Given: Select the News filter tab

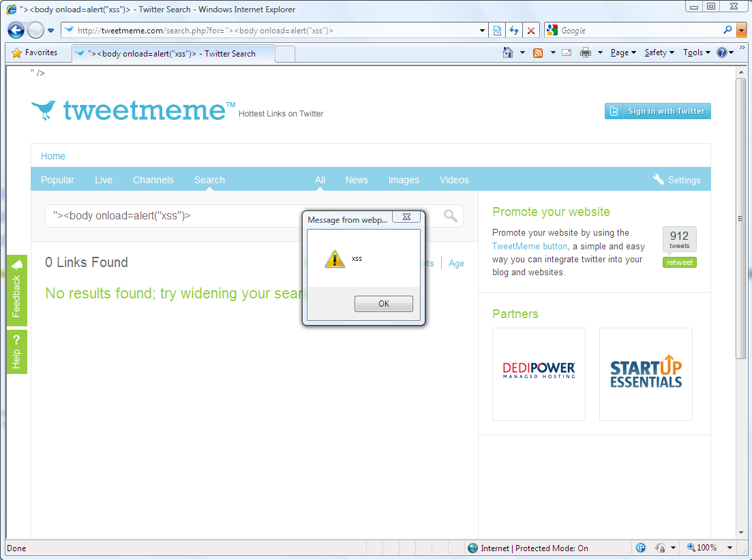Looking at the screenshot, I should coord(357,180).
